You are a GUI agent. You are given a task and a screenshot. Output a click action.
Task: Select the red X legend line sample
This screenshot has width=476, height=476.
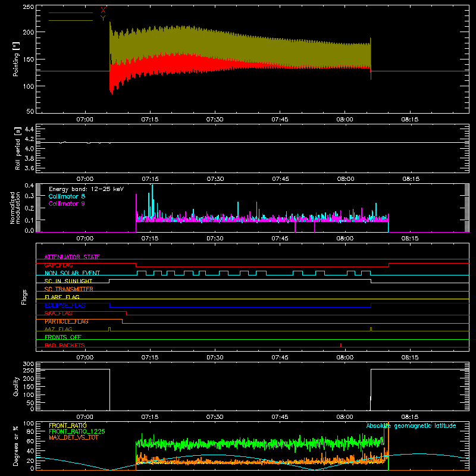(x=71, y=12)
